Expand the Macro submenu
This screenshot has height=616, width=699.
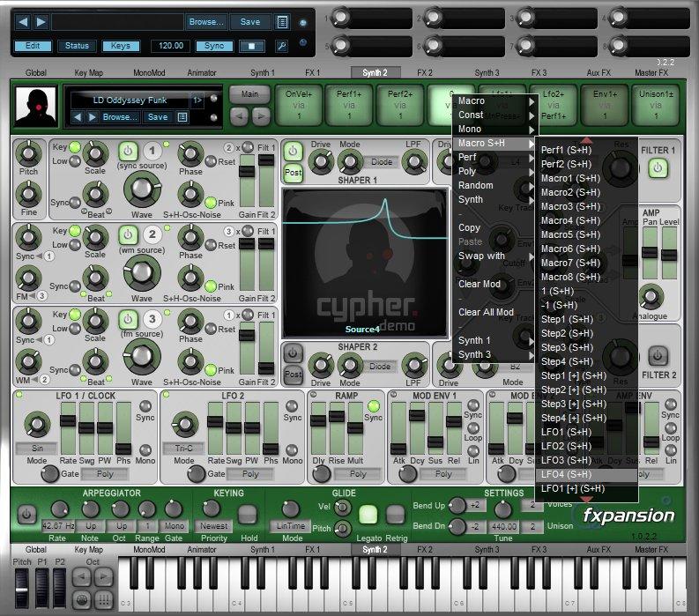pos(495,101)
